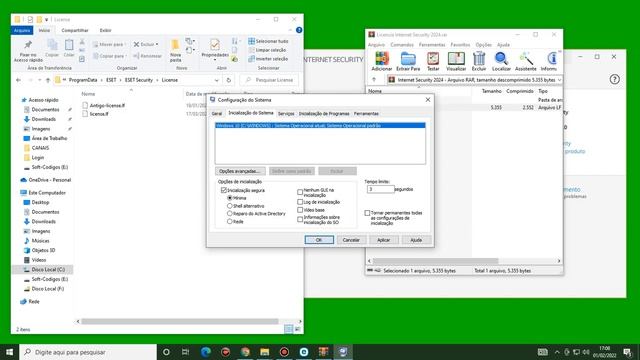The width and height of the screenshot is (640, 360).
Task: Click the Copiar icon in Explorer ribbon
Action: click(52, 44)
